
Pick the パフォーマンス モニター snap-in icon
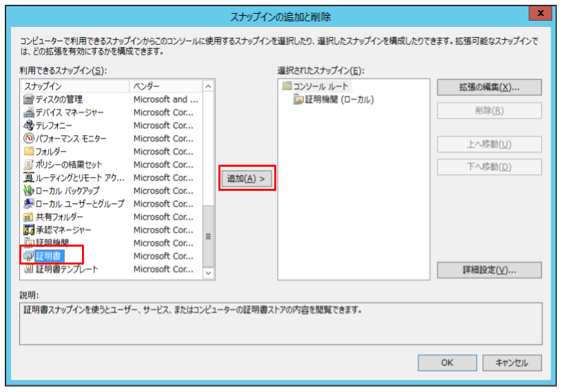pos(28,138)
